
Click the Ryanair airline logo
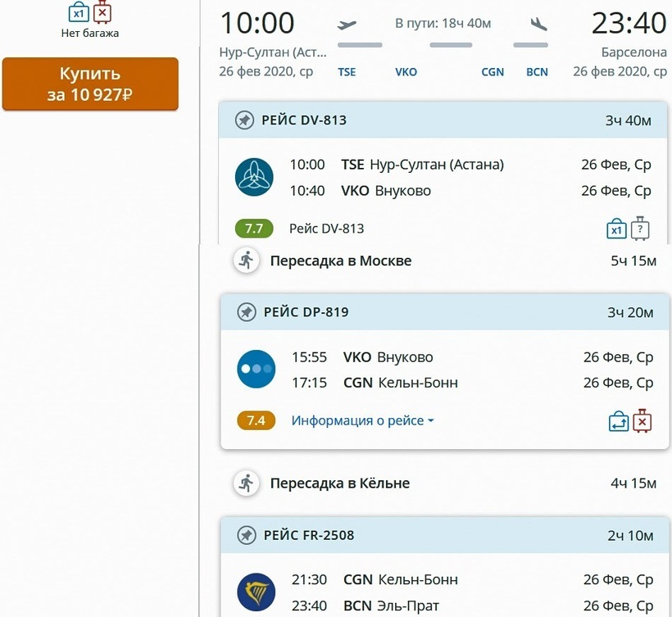click(256, 592)
